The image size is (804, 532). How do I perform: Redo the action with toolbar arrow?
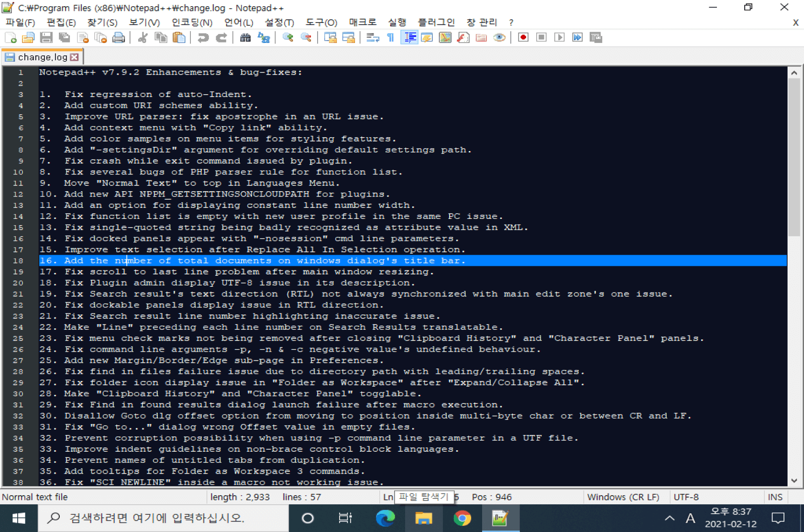tap(221, 38)
